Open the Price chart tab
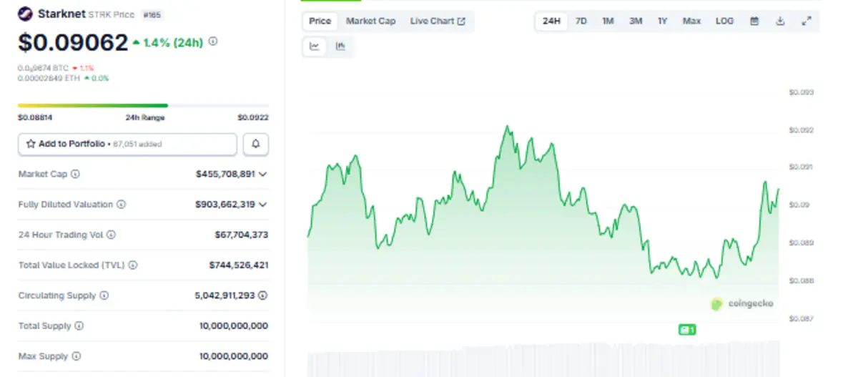 coord(320,21)
